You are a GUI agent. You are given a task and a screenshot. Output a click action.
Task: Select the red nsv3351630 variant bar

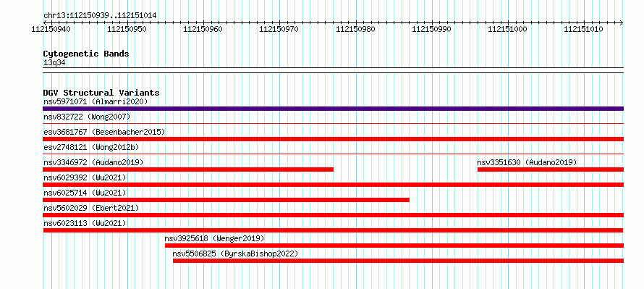pyautogui.click(x=551, y=169)
